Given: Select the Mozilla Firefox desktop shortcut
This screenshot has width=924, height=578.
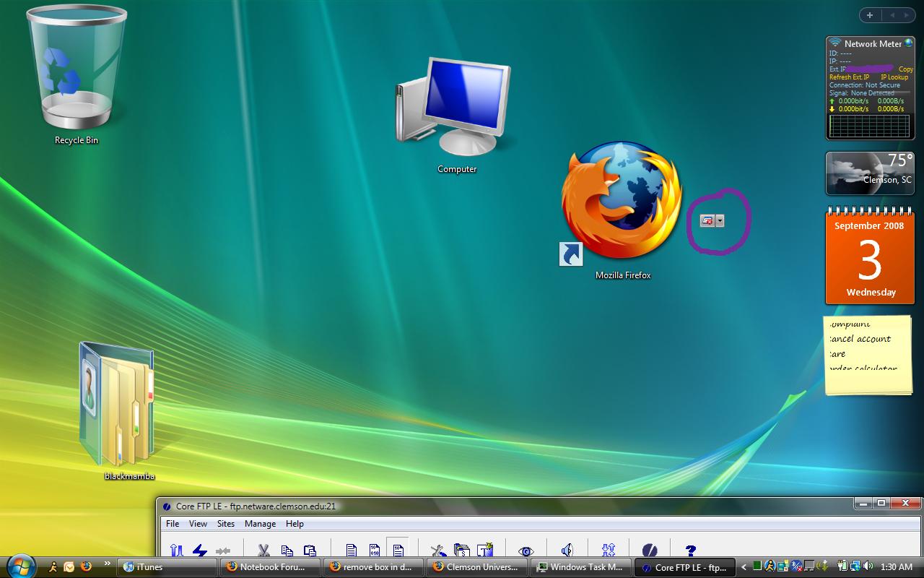Looking at the screenshot, I should click(622, 211).
